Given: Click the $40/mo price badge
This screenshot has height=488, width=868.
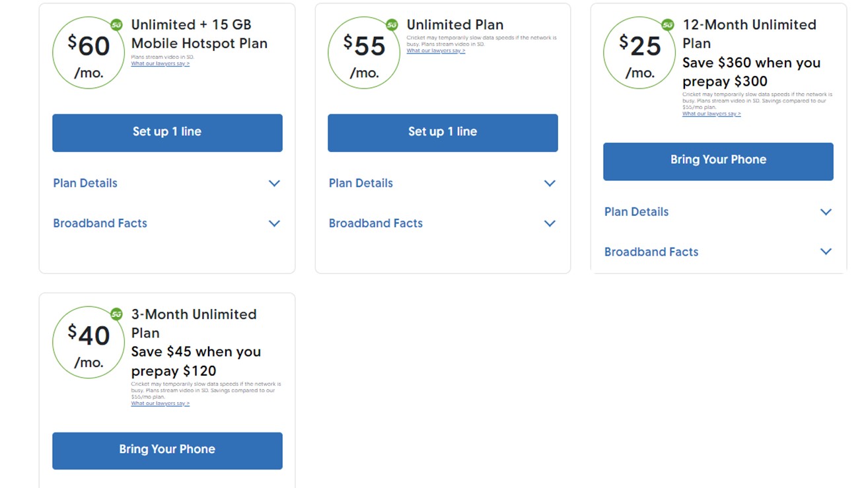Looking at the screenshot, I should tap(89, 342).
